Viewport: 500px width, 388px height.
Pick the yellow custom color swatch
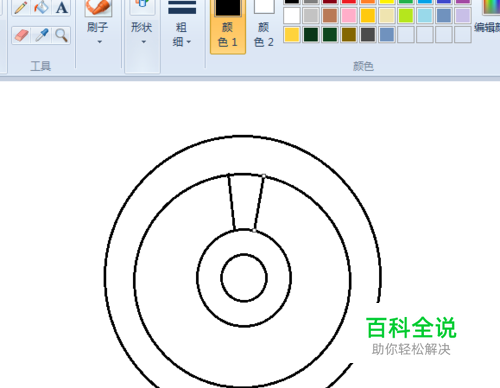click(x=292, y=34)
